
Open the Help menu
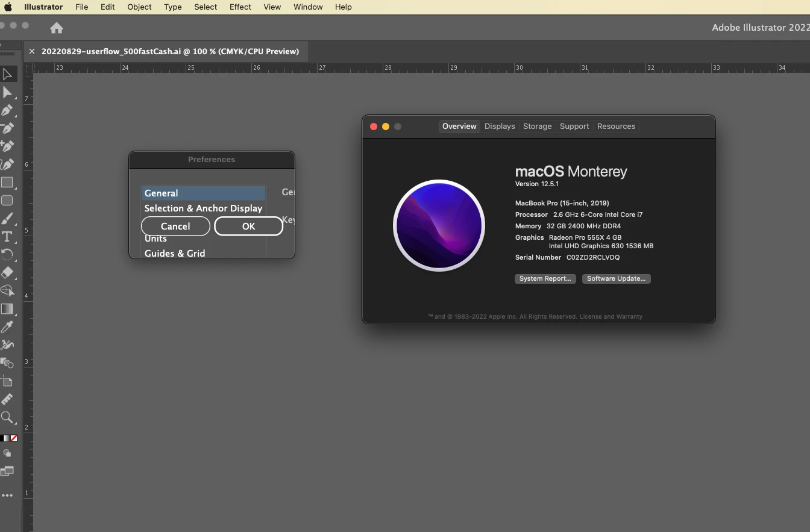pos(344,7)
